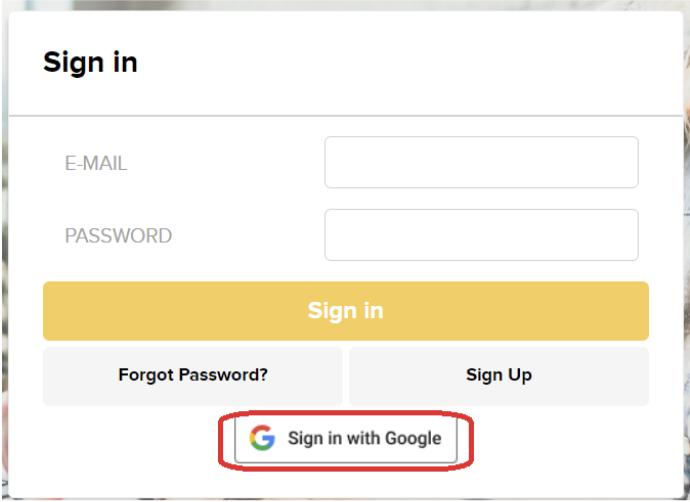Hit the wide yellow login button
This screenshot has width=690, height=502.
point(345,310)
